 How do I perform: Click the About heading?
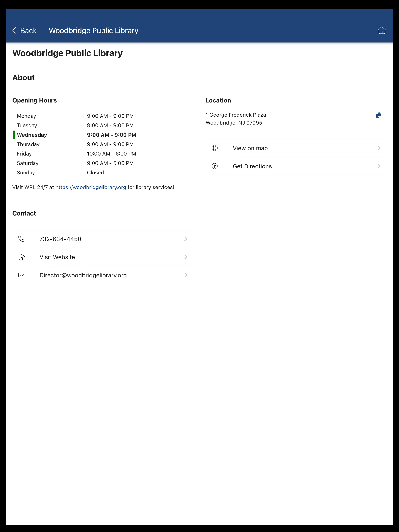(24, 78)
